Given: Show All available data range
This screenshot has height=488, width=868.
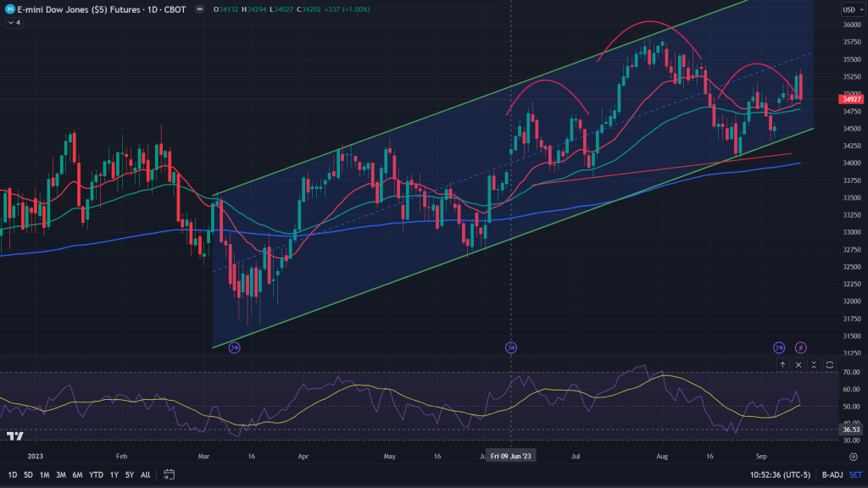Looking at the screenshot, I should point(146,474).
